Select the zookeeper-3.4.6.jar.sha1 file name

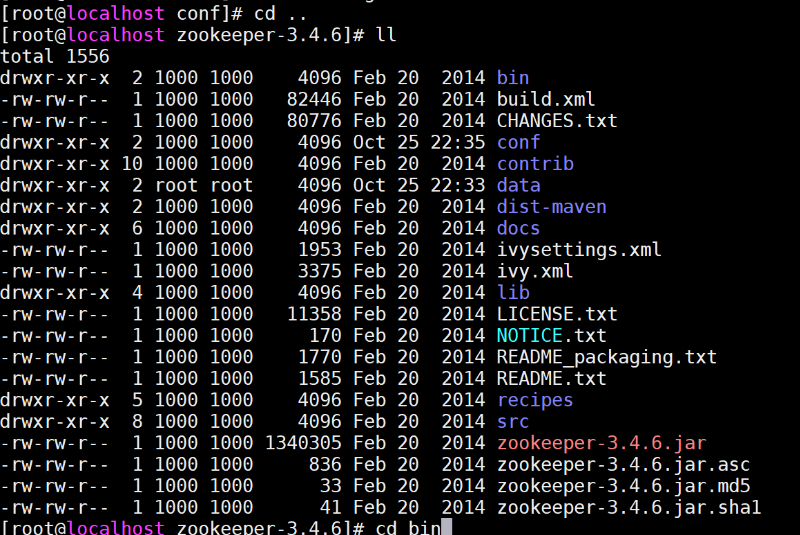tap(629, 507)
